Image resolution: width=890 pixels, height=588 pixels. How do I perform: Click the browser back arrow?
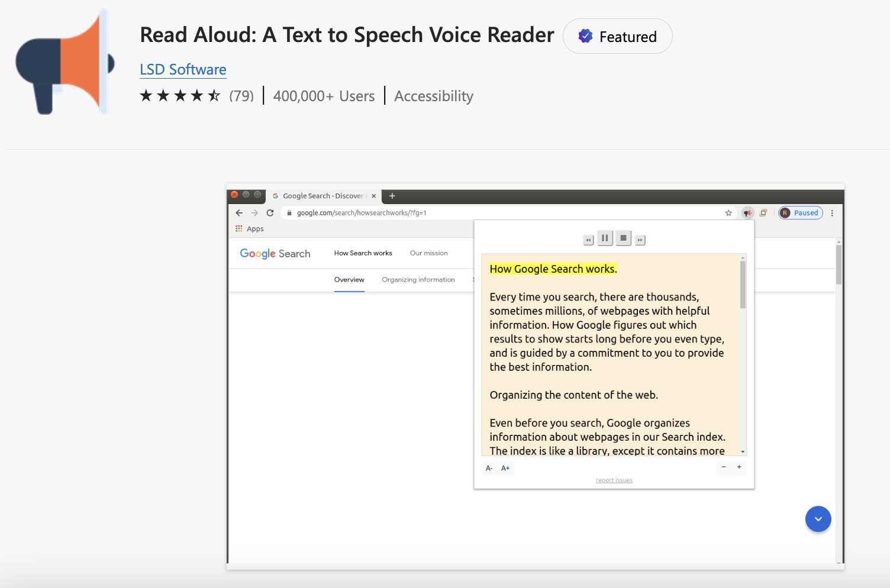239,213
